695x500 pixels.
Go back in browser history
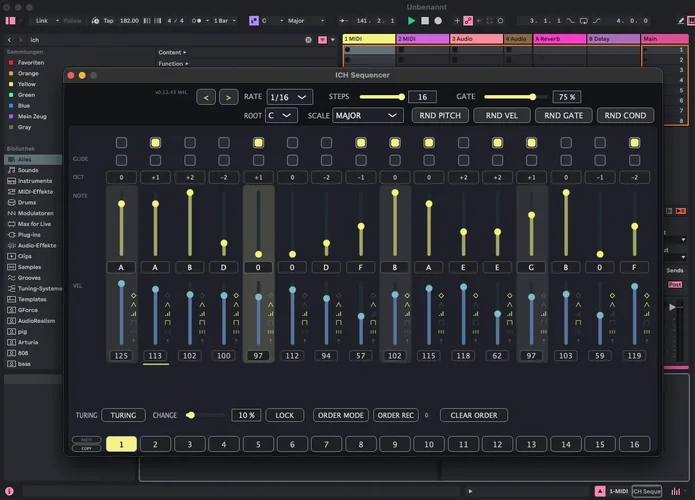pyautogui.click(x=9, y=40)
